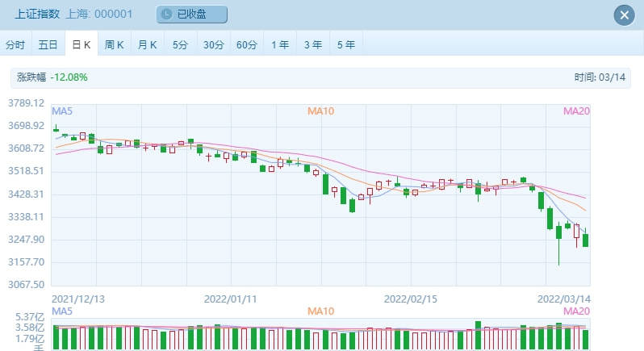The width and height of the screenshot is (644, 351).
Task: Open the 月K monthly chart tab
Action: coord(147,44)
